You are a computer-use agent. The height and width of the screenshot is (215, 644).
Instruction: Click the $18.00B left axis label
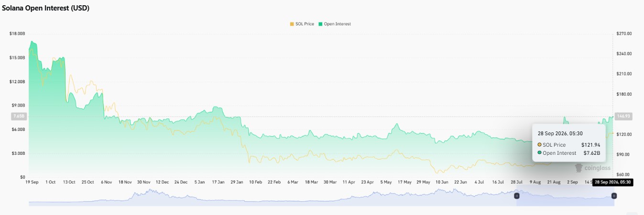[x=17, y=33]
